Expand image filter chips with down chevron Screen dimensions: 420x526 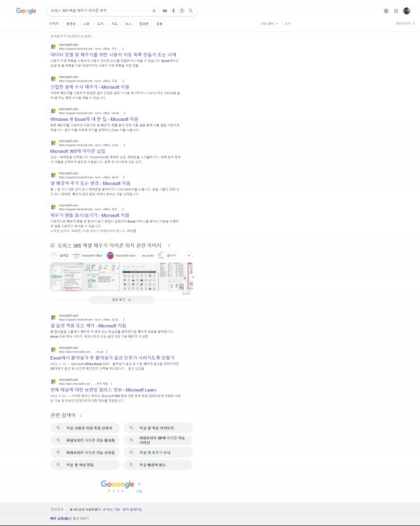point(189,255)
